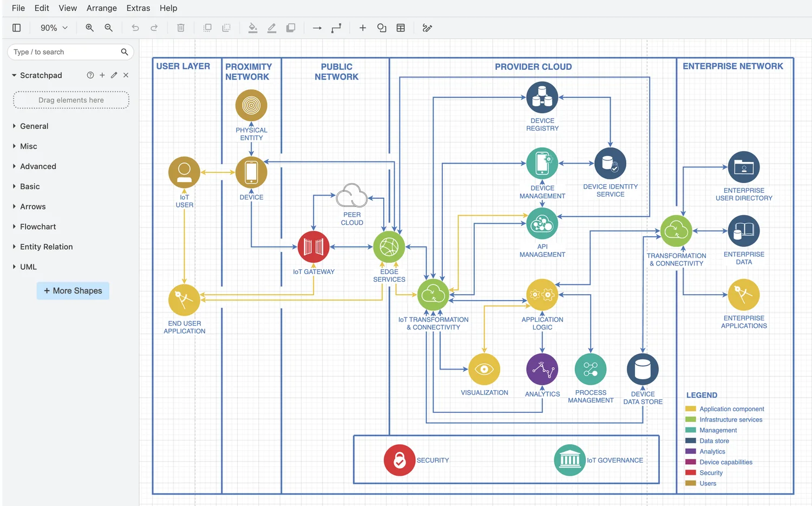This screenshot has height=506, width=812.
Task: Click the to-front arrange icon
Action: pyautogui.click(x=207, y=28)
